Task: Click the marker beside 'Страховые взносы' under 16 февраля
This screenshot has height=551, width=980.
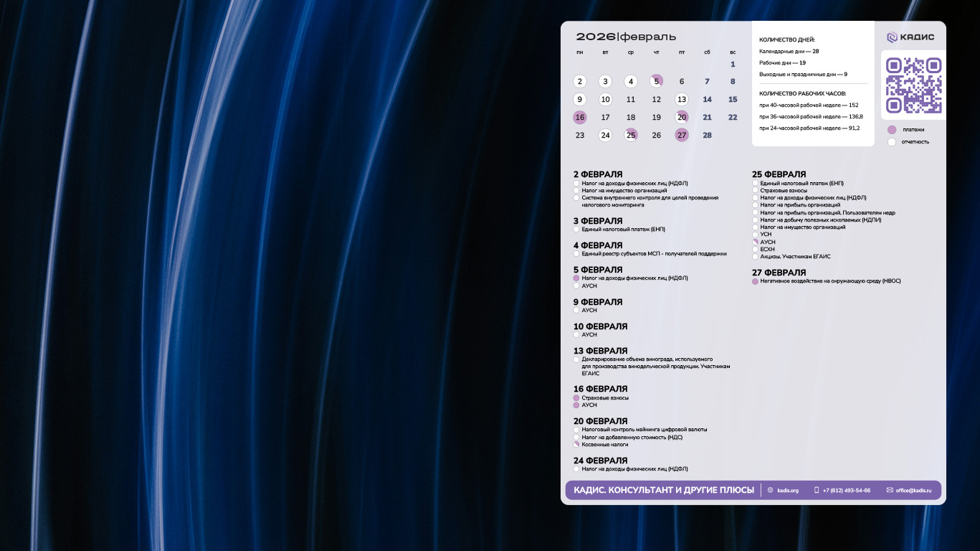Action: coord(576,398)
